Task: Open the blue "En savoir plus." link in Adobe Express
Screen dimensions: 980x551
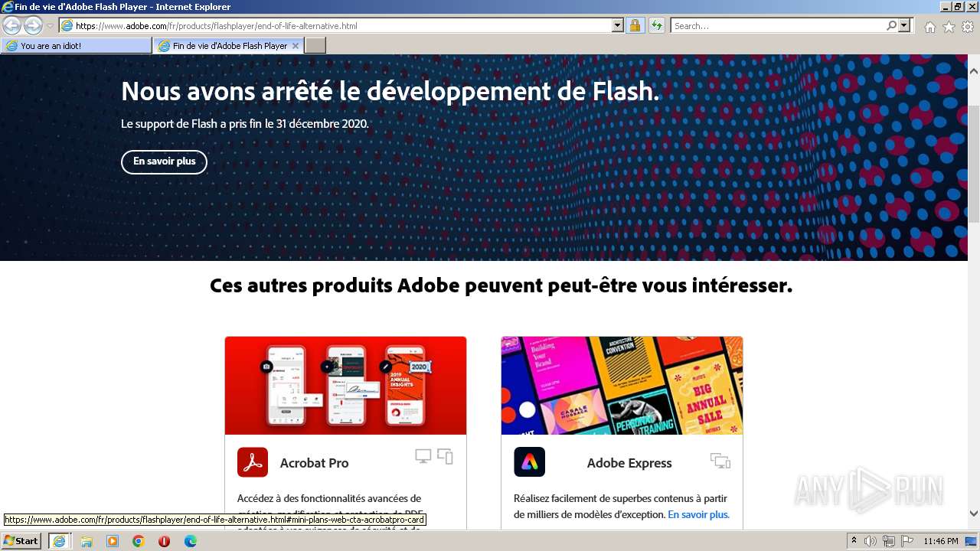Action: click(698, 515)
